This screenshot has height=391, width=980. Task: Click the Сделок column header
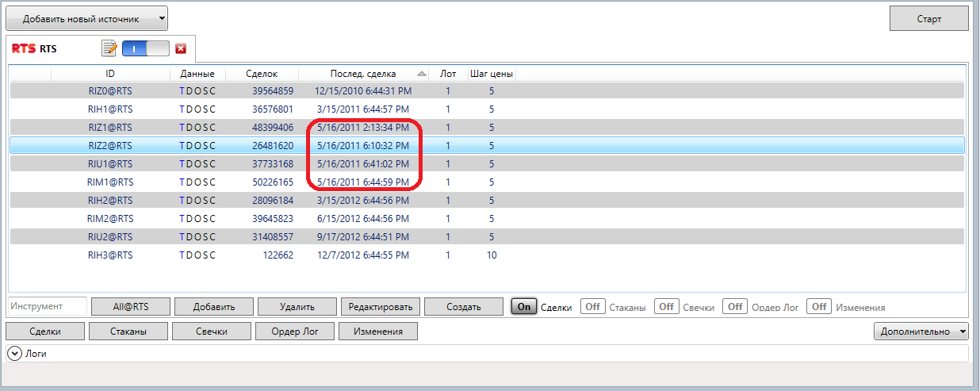pos(262,74)
